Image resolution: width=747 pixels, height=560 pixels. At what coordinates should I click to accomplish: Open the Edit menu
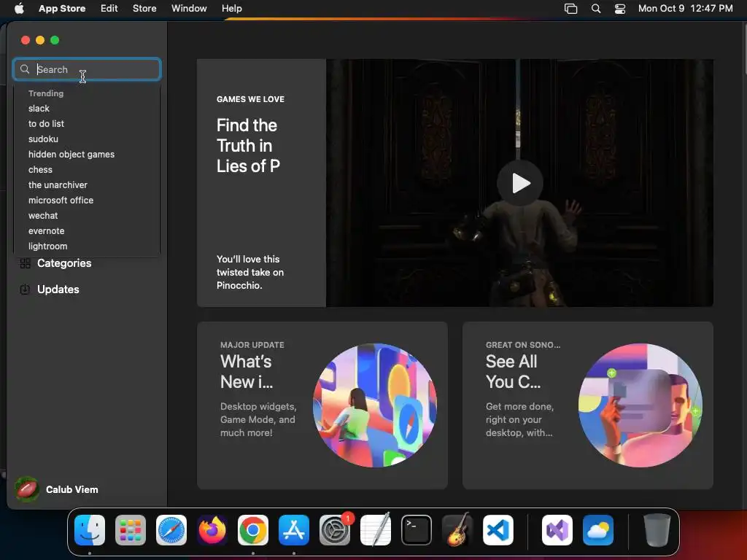point(109,9)
